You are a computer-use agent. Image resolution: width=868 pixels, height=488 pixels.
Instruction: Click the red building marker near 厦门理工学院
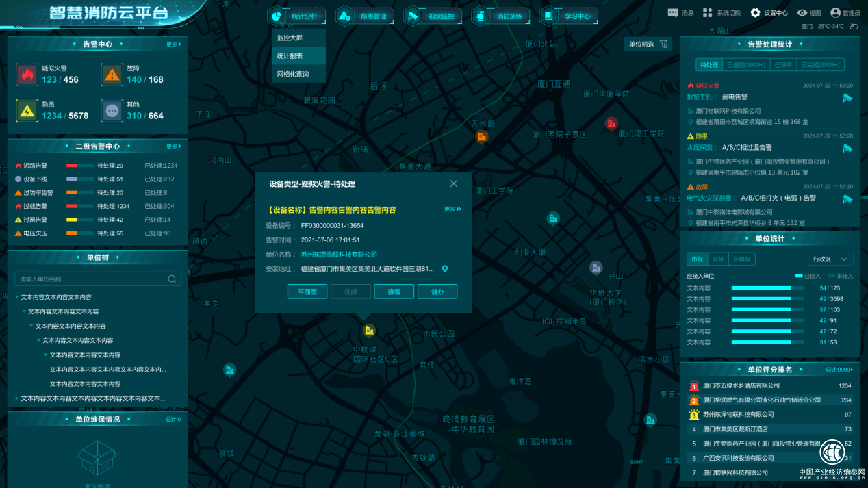[x=611, y=123]
